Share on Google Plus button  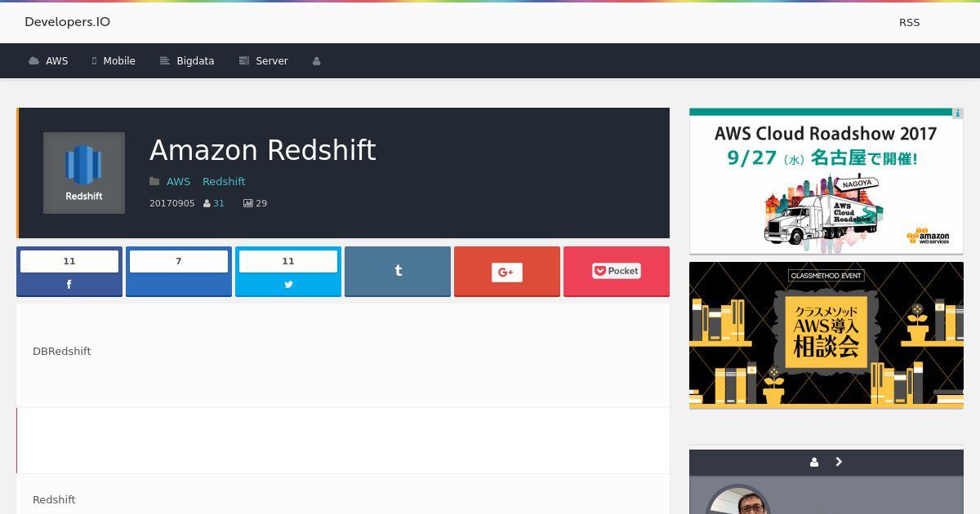pyautogui.click(x=507, y=272)
